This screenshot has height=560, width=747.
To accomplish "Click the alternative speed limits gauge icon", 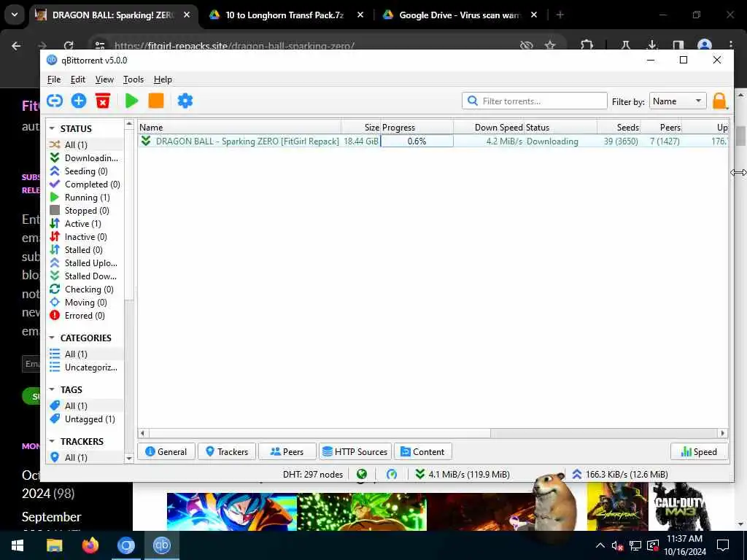I will [x=392, y=474].
